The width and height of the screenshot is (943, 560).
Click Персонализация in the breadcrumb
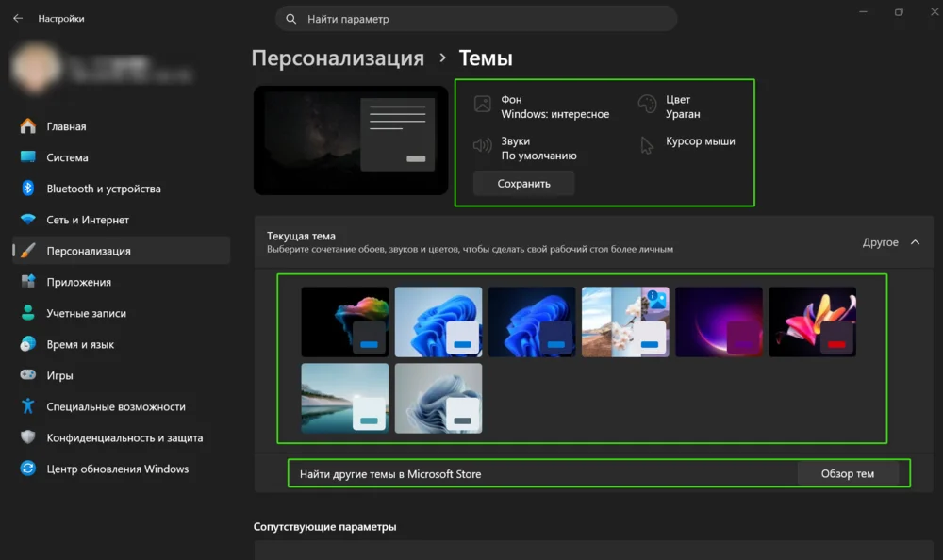[x=338, y=58]
